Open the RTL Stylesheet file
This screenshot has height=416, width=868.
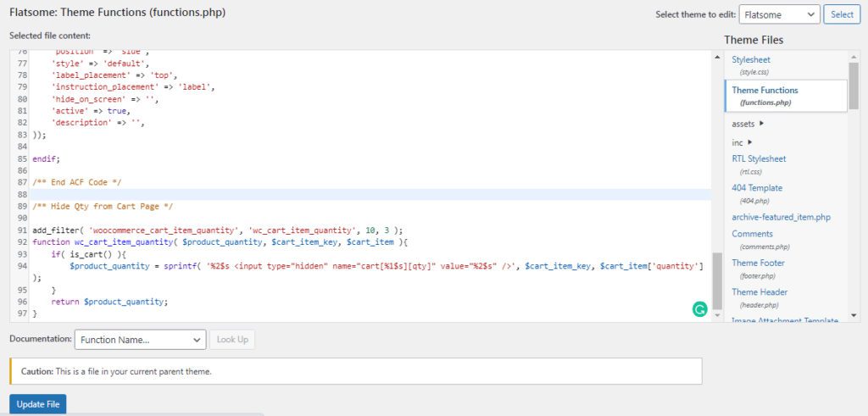coord(759,158)
